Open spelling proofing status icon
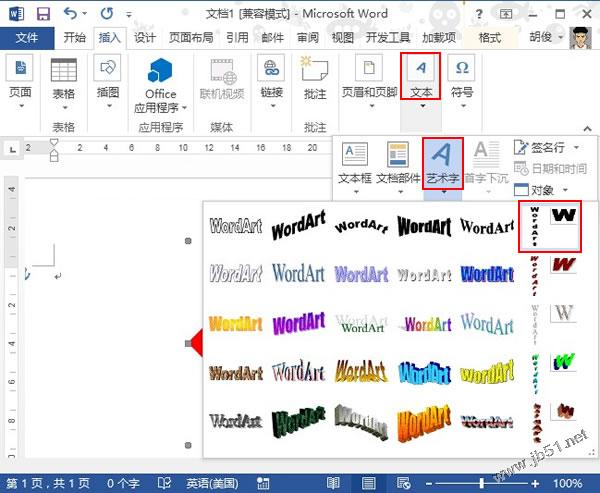Viewport: 600px width, 493px height. tap(164, 483)
